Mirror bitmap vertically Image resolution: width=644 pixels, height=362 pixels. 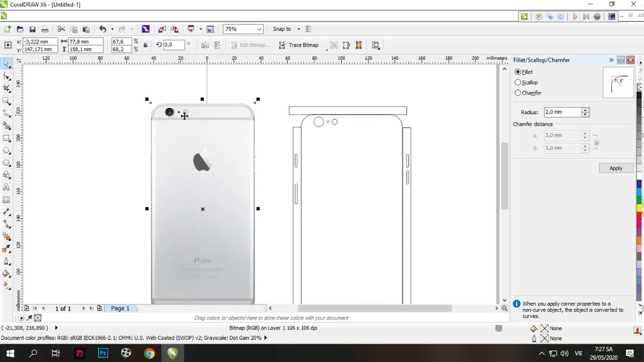point(217,45)
